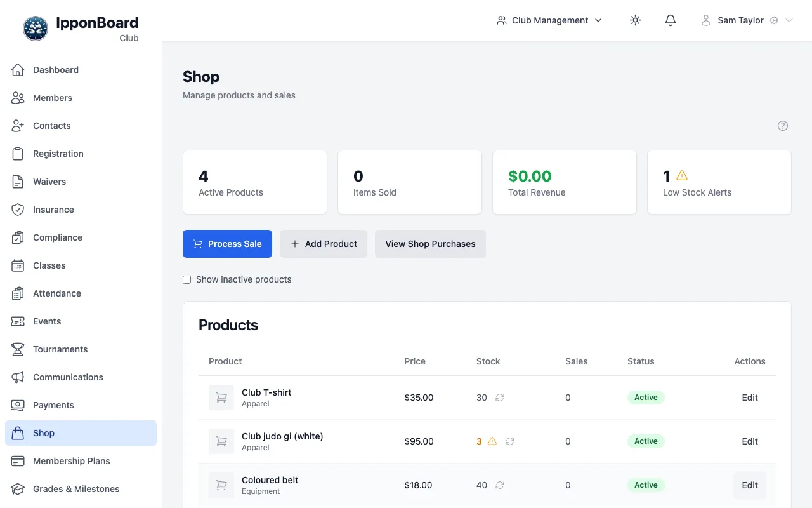This screenshot has width=812, height=508.
Task: Click the Coloured belt product image placeholder
Action: pyautogui.click(x=221, y=485)
